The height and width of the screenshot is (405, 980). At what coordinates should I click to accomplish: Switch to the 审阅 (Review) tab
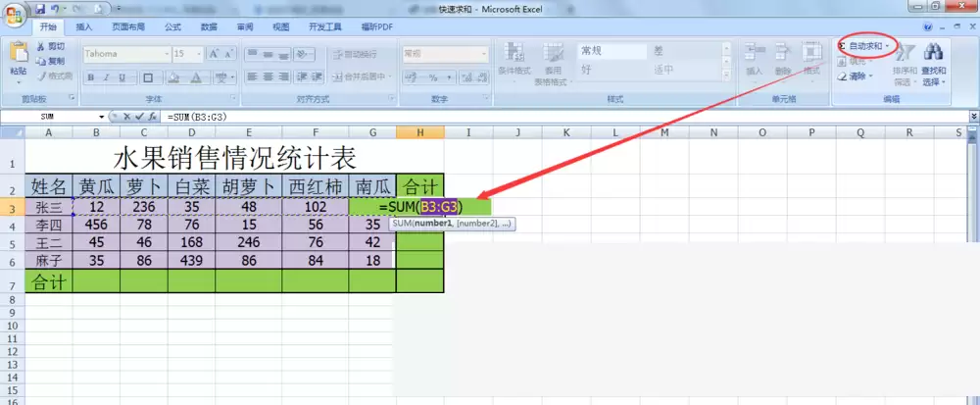(x=245, y=26)
